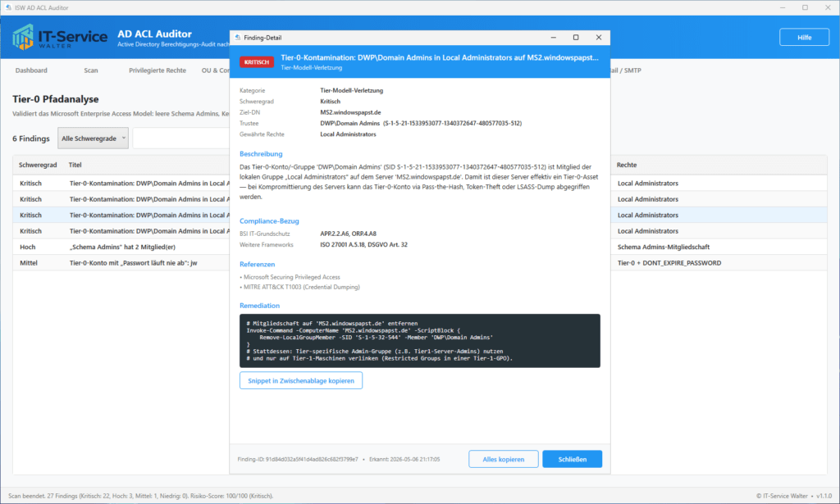The image size is (840, 504).
Task: Click Ziel-DN value MS2.windowspapst.de
Action: [x=350, y=112]
